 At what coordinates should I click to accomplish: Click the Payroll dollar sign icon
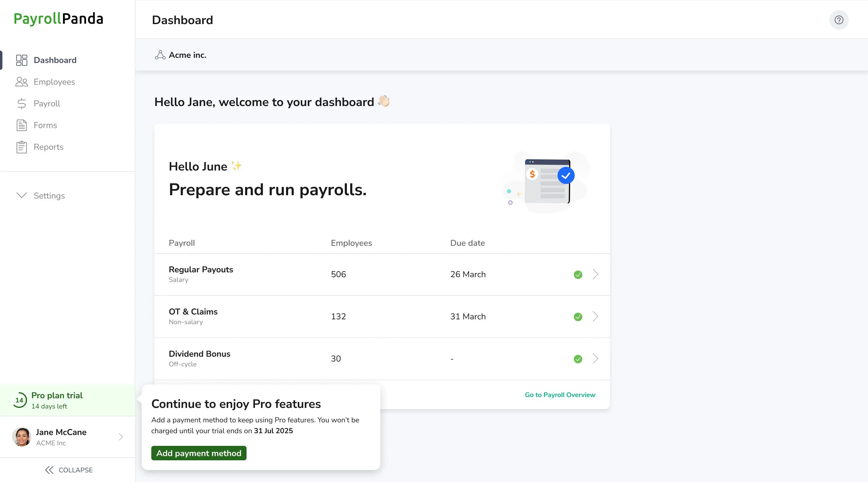(22, 104)
